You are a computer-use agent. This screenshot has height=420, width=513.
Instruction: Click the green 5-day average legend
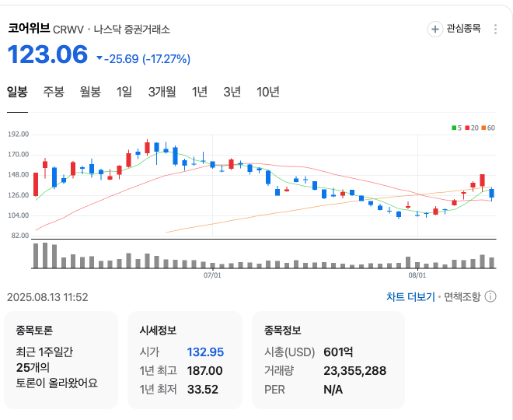(x=456, y=128)
